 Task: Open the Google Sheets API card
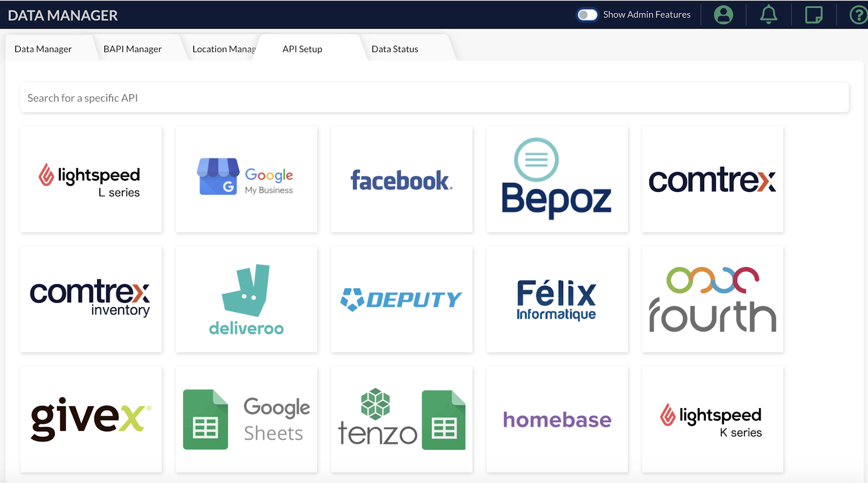coord(246,420)
